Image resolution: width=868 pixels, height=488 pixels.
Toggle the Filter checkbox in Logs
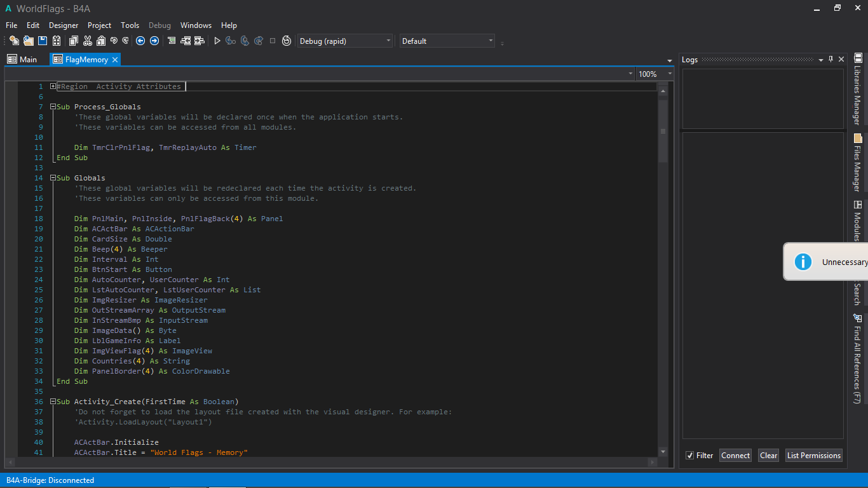tap(689, 456)
